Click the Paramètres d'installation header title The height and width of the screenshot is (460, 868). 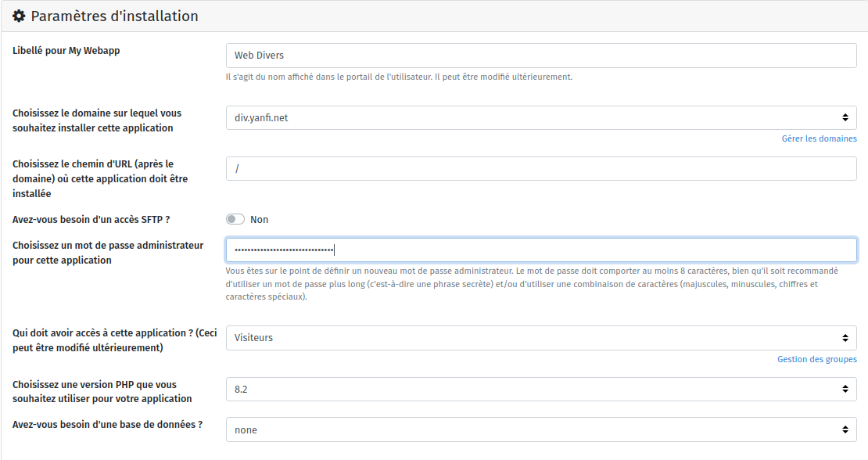coord(114,16)
